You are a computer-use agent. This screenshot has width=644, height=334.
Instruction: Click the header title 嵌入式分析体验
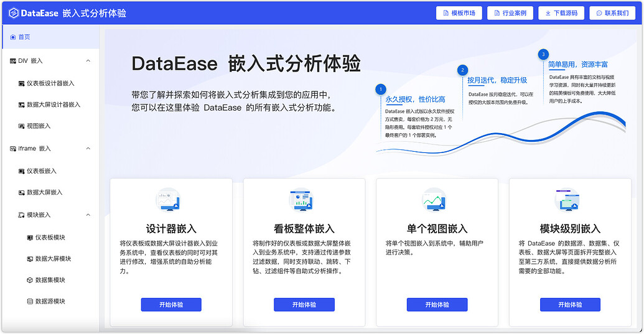click(x=95, y=13)
